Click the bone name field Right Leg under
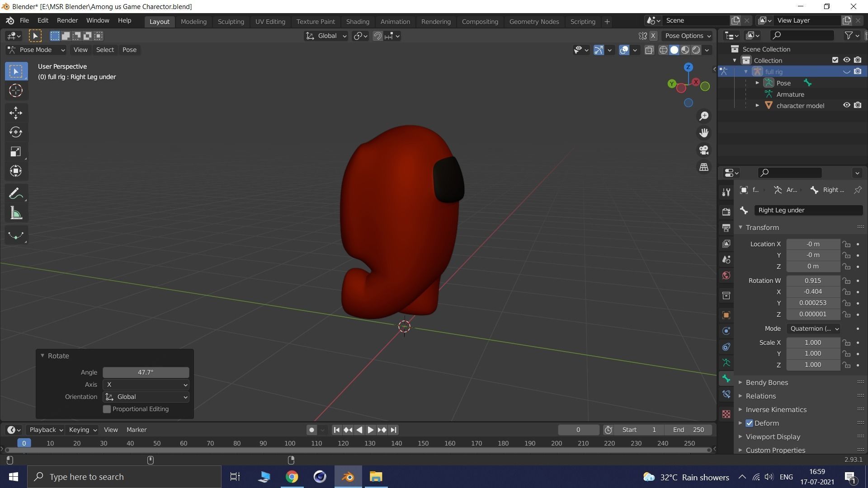The image size is (868, 488). point(808,210)
